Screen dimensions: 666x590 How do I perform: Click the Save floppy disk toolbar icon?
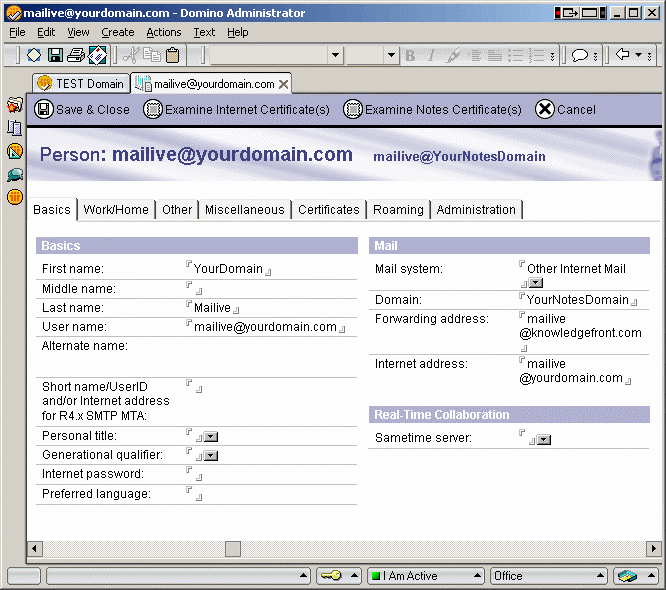[x=55, y=55]
